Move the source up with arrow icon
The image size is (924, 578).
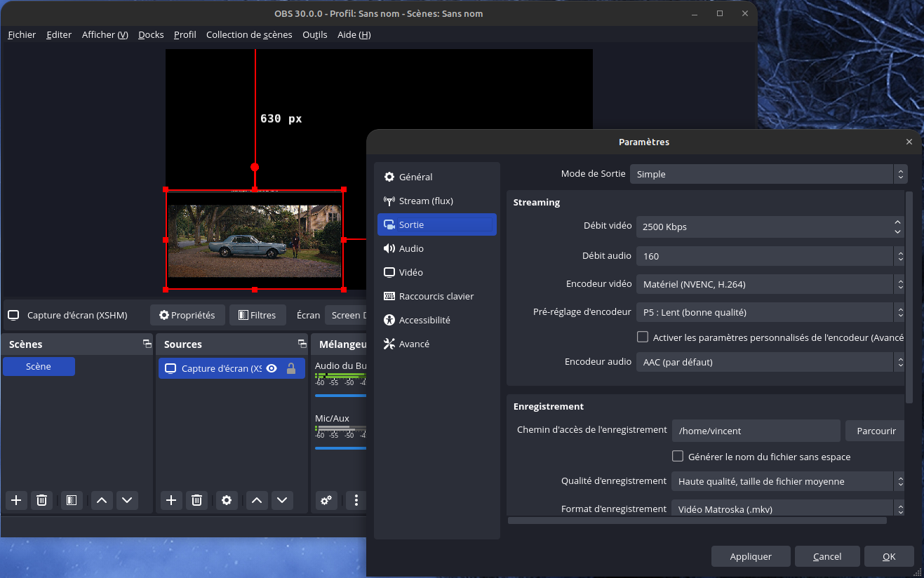click(257, 500)
